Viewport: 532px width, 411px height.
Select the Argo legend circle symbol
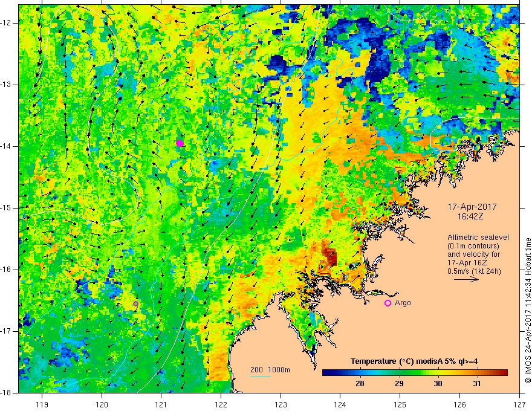pos(388,303)
